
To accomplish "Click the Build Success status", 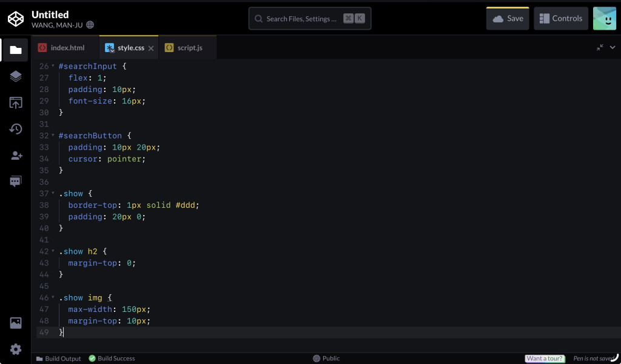I will (112, 359).
